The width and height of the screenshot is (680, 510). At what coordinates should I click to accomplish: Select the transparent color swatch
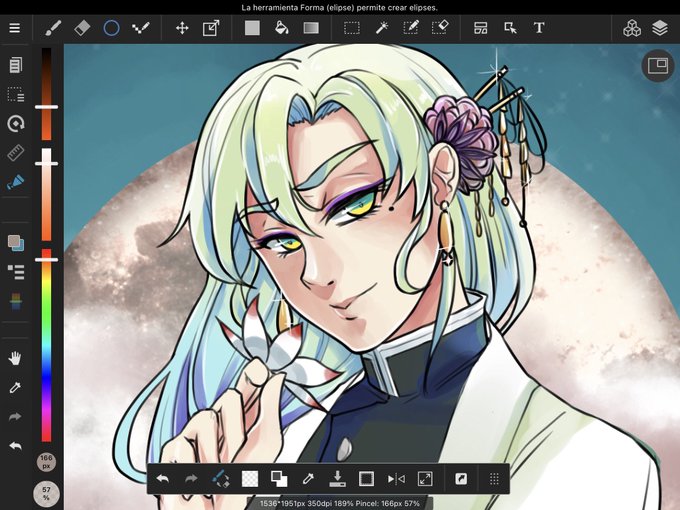pos(250,479)
